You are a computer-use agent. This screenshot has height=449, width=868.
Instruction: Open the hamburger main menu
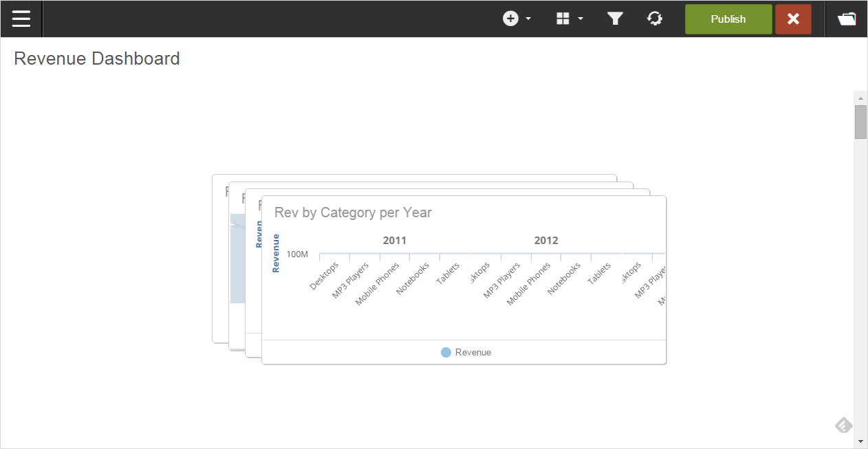click(21, 19)
